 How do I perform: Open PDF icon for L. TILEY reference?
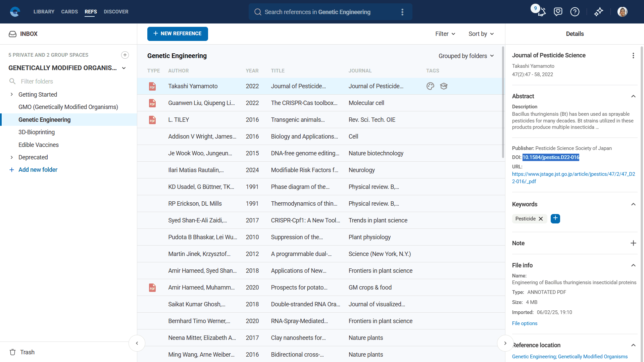(152, 120)
